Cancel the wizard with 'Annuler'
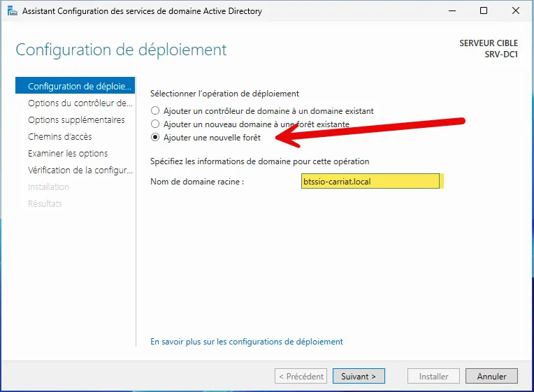Image resolution: width=534 pixels, height=392 pixels. [491, 376]
